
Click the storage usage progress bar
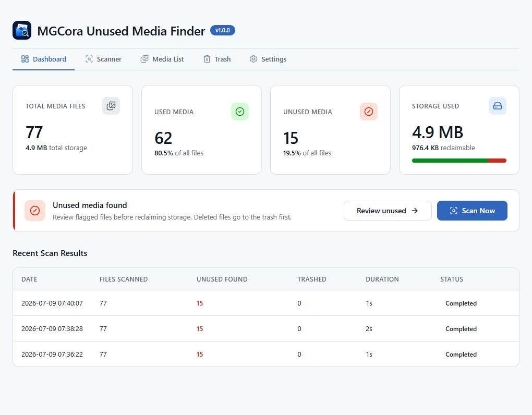459,161
